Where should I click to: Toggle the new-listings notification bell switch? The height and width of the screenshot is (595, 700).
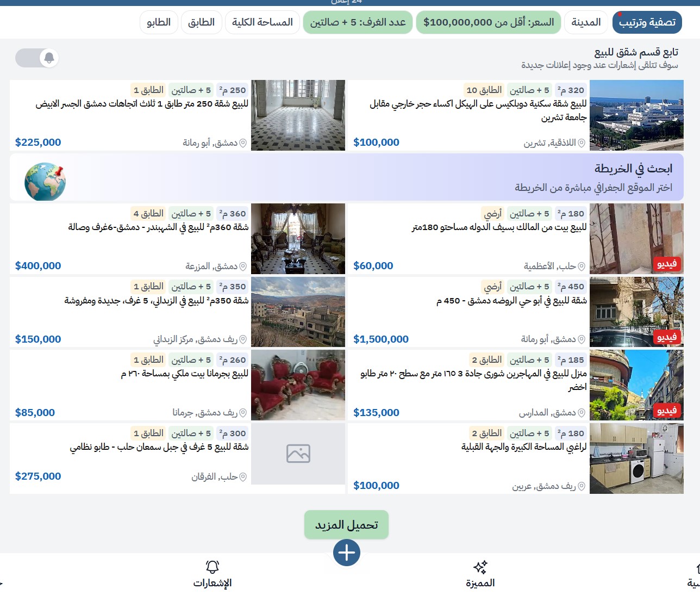tap(37, 58)
